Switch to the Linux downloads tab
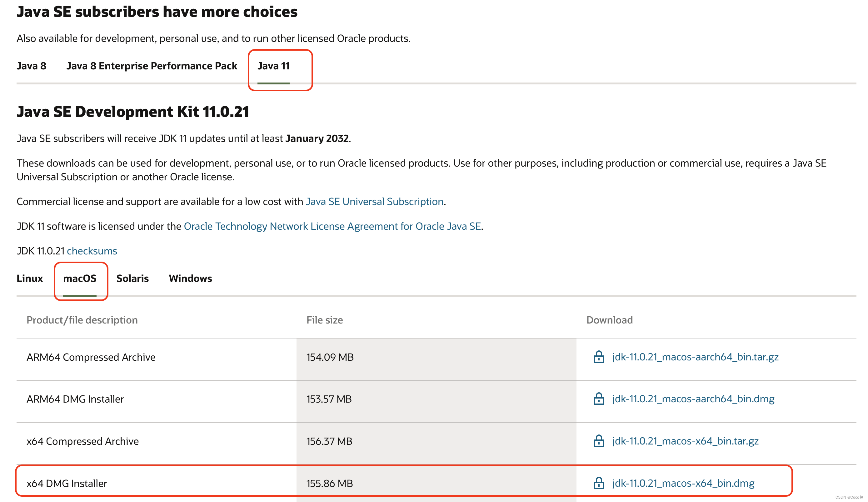Screen dimensions: 868x502 click(x=30, y=279)
